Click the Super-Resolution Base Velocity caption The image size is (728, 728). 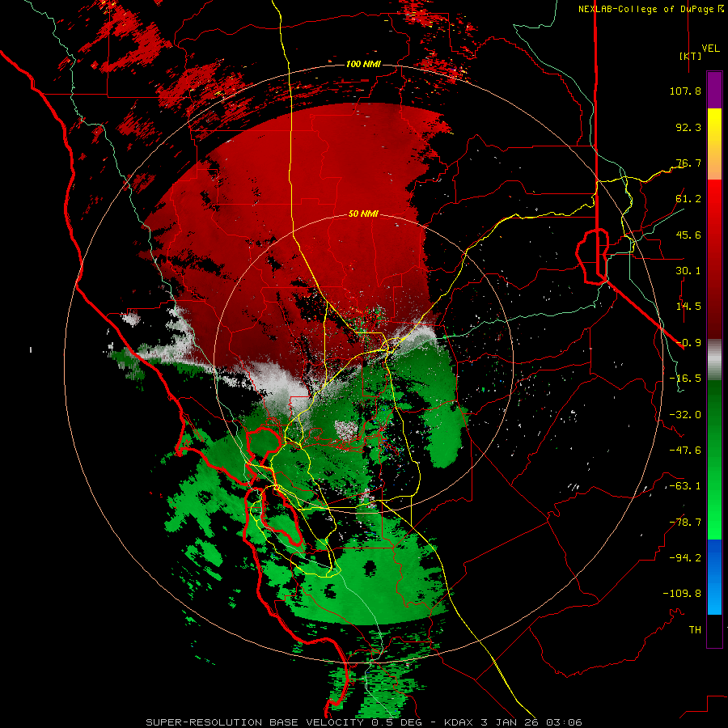click(363, 722)
